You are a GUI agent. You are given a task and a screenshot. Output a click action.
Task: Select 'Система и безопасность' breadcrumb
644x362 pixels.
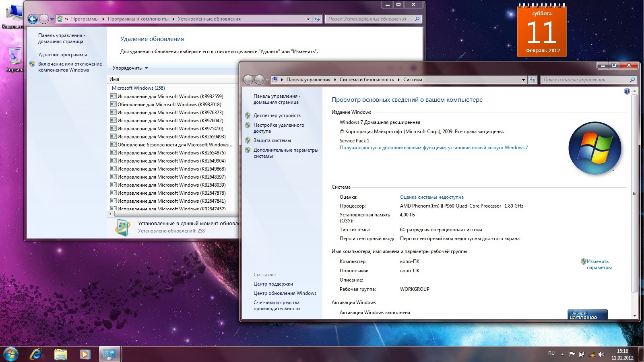(367, 80)
